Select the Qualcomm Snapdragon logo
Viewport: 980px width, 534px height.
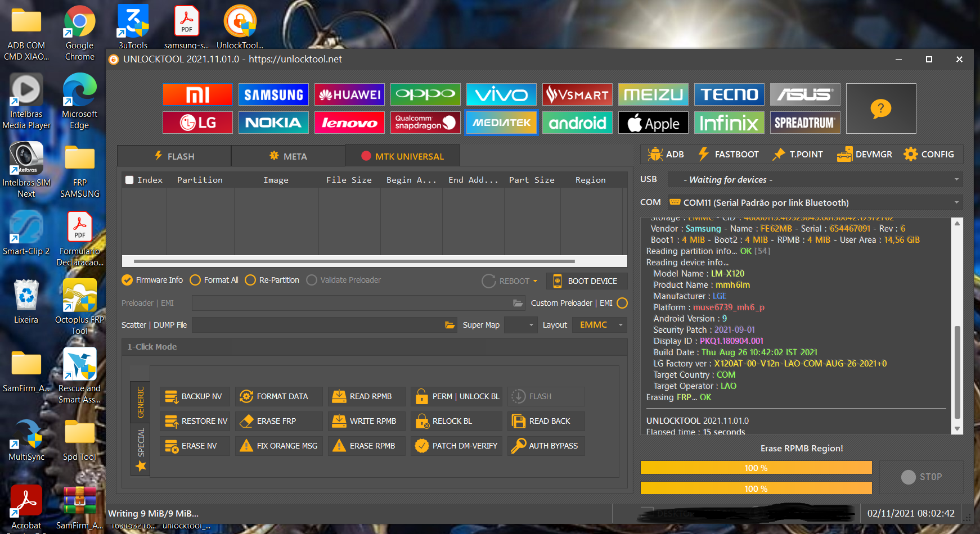(x=425, y=123)
